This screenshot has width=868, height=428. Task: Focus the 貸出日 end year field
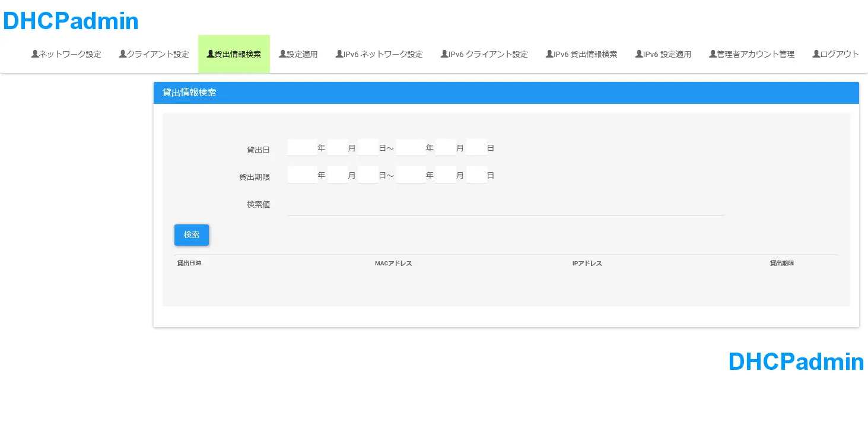click(411, 147)
